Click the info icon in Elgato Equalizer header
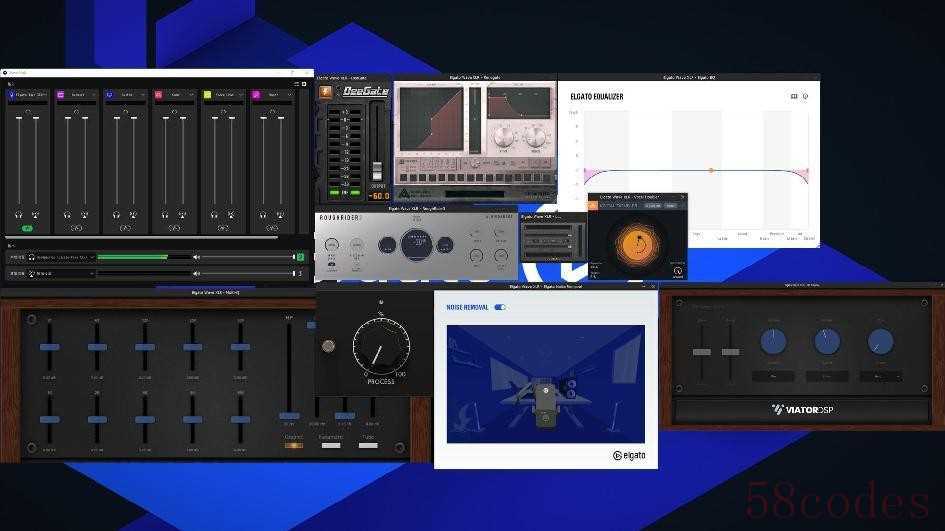 pos(805,96)
